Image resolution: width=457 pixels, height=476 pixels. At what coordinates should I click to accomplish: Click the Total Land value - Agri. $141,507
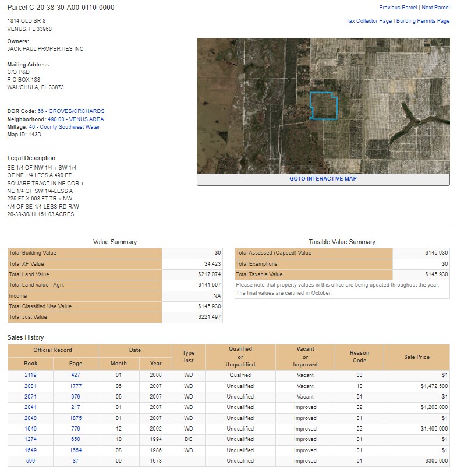tap(209, 285)
